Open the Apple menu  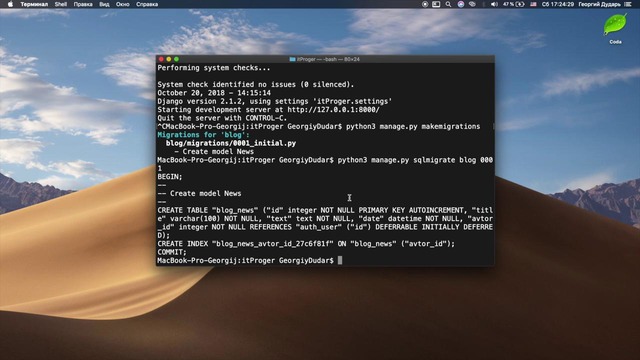[x=10, y=4]
